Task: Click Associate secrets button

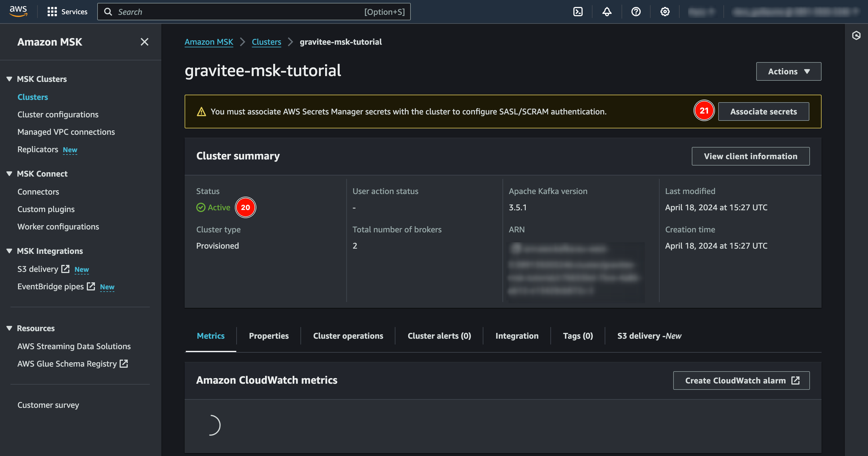Action: point(764,111)
